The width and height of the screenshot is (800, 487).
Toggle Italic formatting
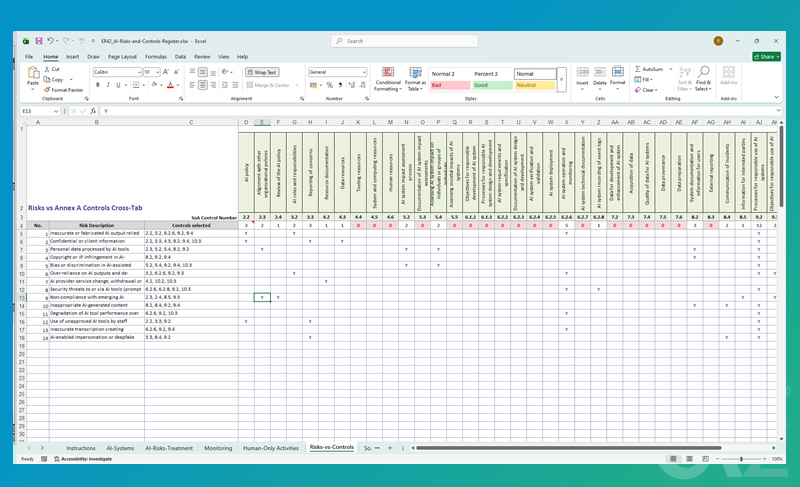[x=108, y=85]
